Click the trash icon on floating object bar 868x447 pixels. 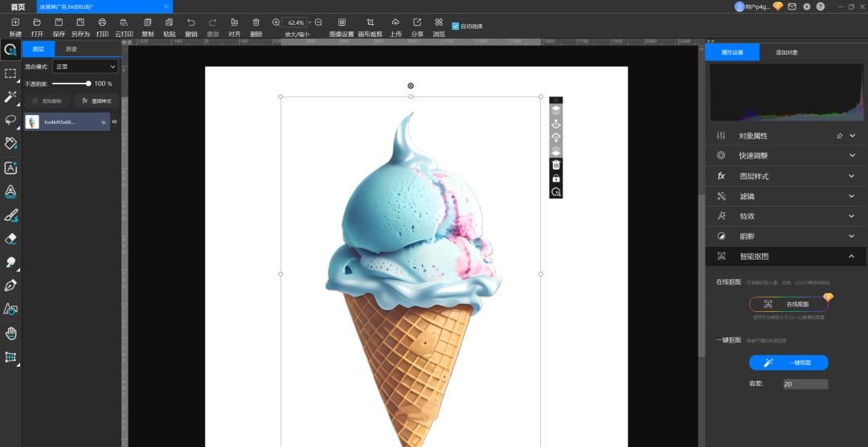pyautogui.click(x=556, y=165)
